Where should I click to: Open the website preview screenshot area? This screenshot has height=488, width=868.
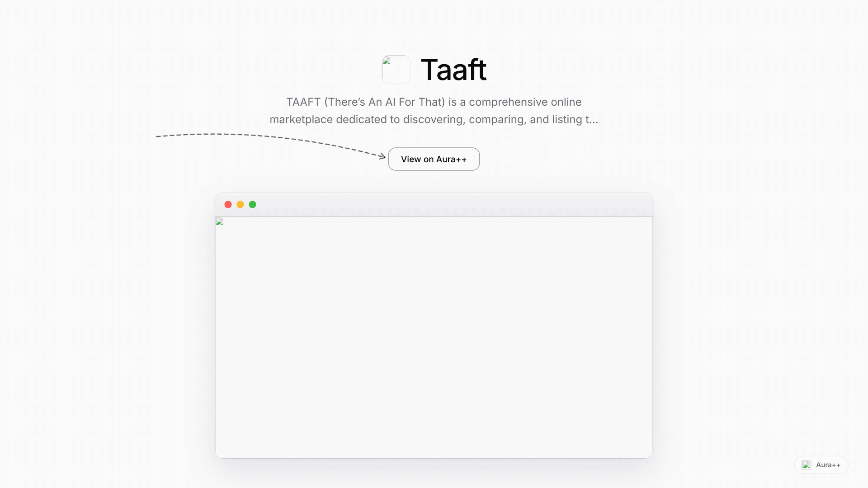click(434, 338)
